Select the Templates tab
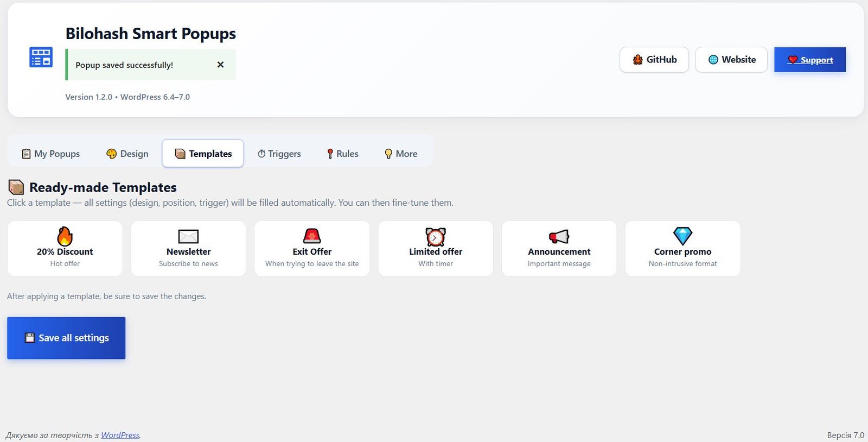The width and height of the screenshot is (868, 442). [x=203, y=154]
